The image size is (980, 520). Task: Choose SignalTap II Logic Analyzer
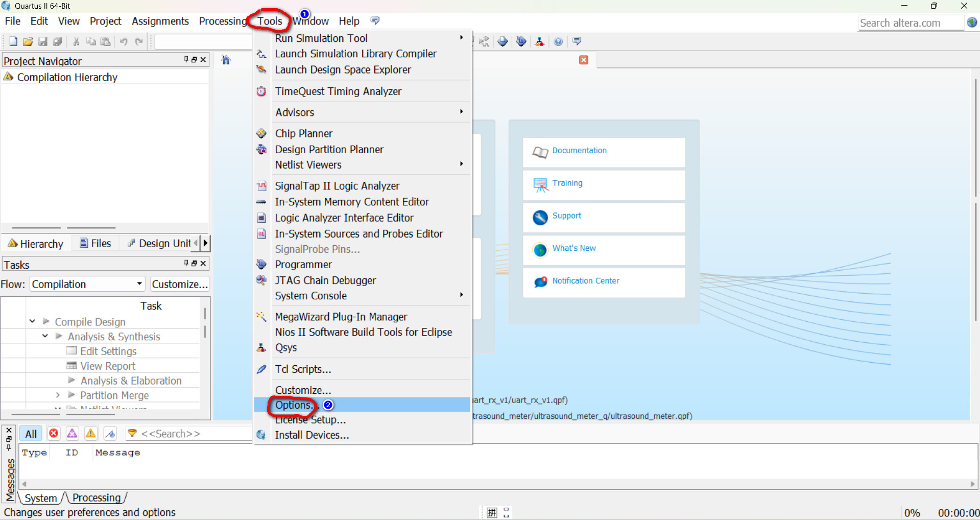pos(362,186)
